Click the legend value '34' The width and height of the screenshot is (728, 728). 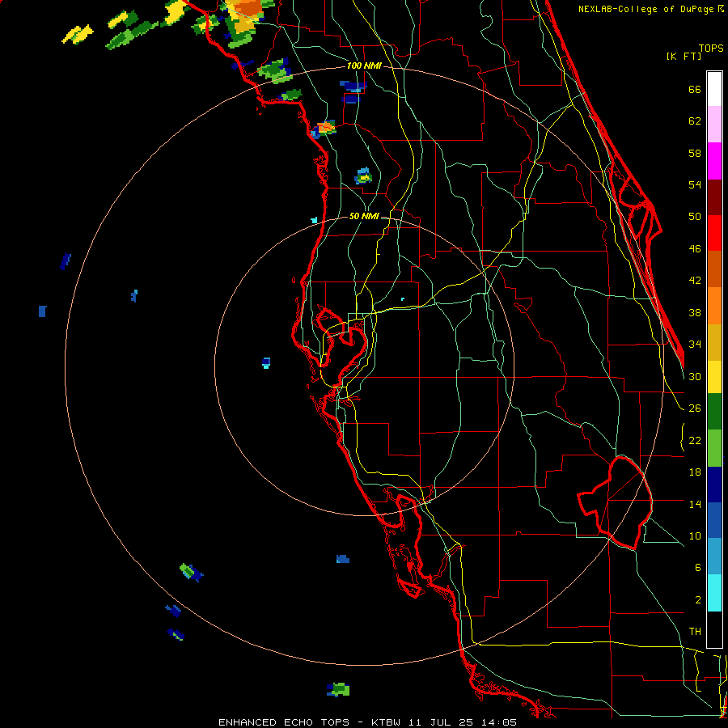coord(695,345)
